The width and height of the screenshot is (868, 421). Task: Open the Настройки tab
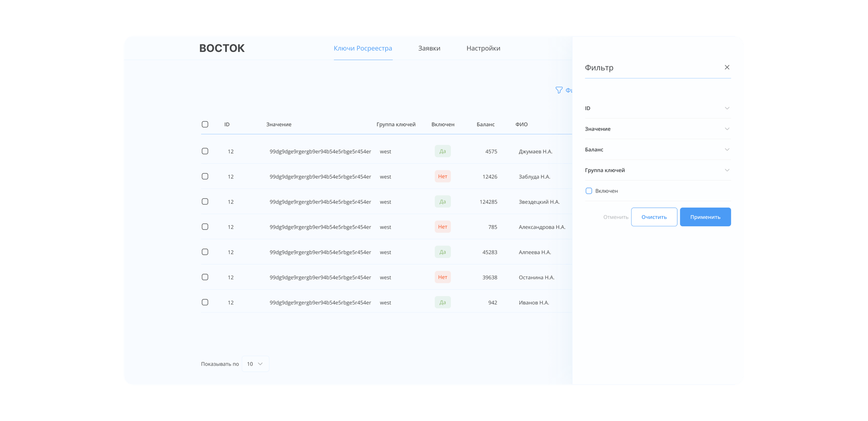coord(483,48)
